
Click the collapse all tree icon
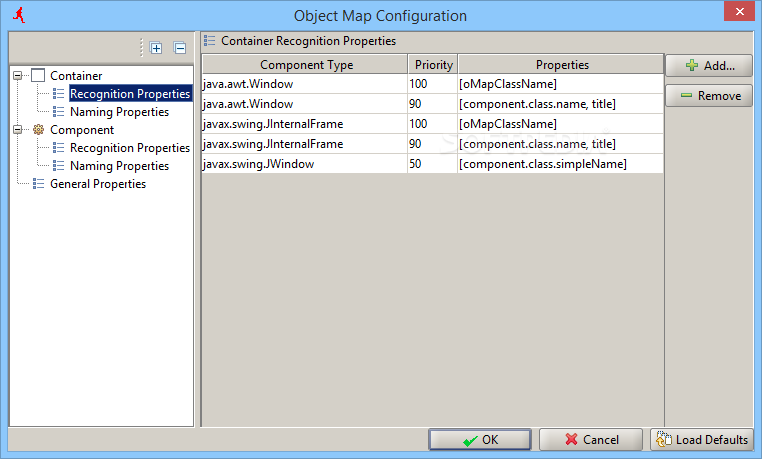tap(180, 48)
